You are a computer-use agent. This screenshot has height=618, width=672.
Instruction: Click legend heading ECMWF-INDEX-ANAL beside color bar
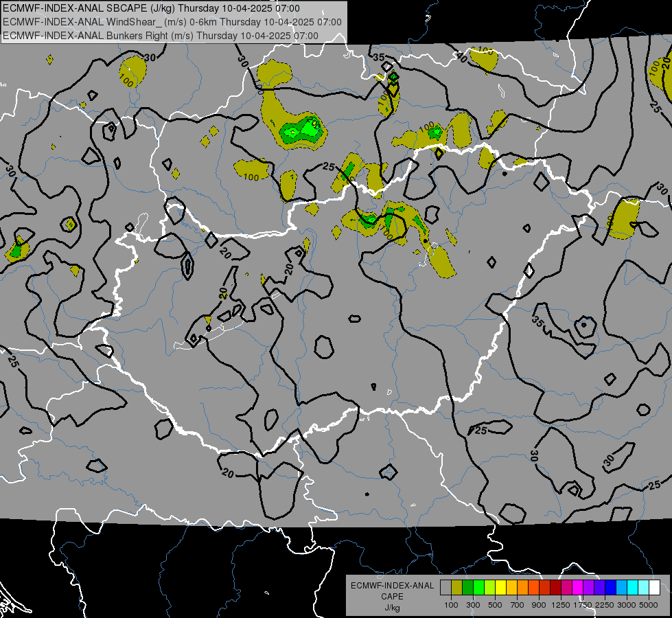pos(392,586)
